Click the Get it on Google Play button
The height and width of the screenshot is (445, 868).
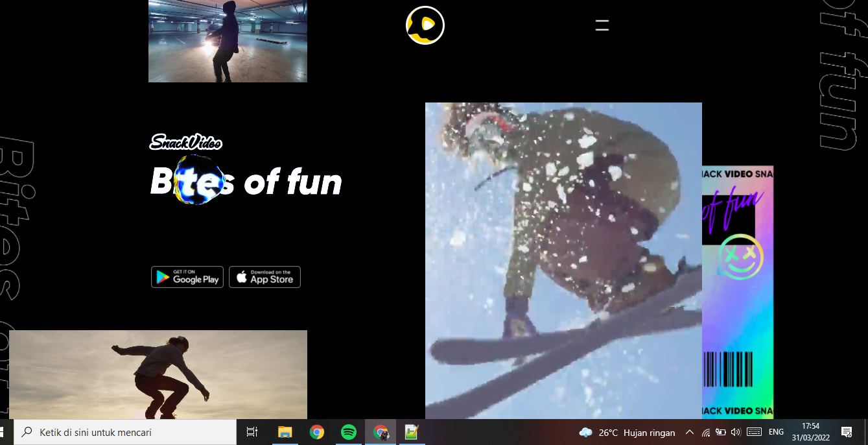[187, 277]
